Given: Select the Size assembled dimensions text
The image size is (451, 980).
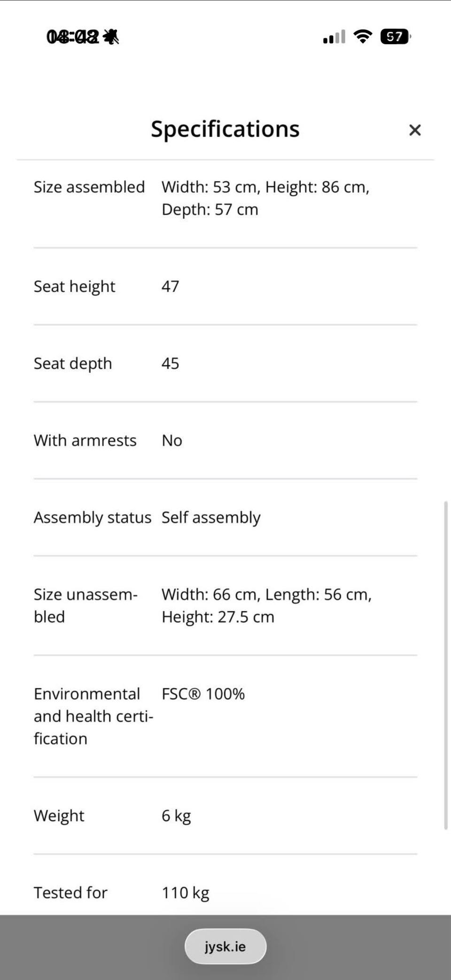Looking at the screenshot, I should point(265,198).
